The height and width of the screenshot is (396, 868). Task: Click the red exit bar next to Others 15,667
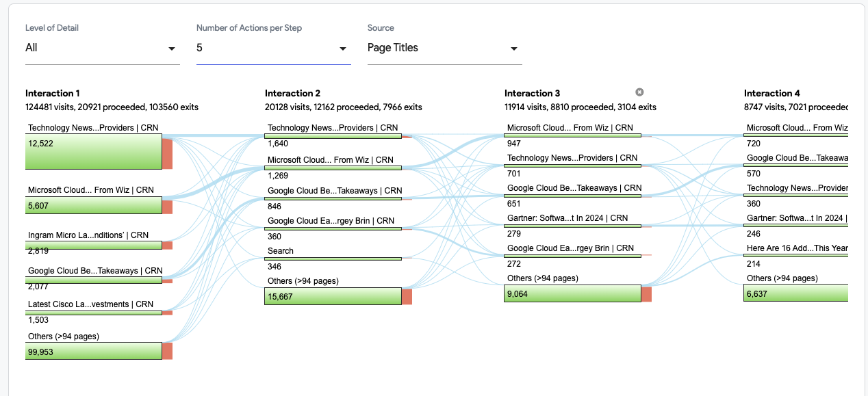(x=407, y=296)
